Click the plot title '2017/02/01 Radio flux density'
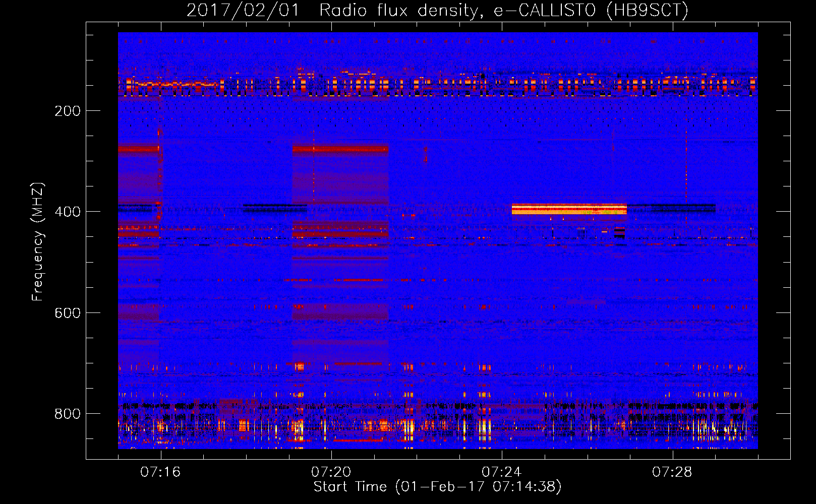The height and width of the screenshot is (504, 816). click(438, 10)
